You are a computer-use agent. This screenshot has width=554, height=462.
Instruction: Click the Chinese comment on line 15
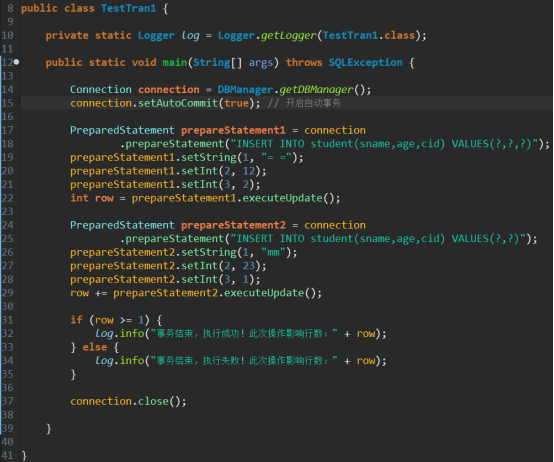pos(304,103)
